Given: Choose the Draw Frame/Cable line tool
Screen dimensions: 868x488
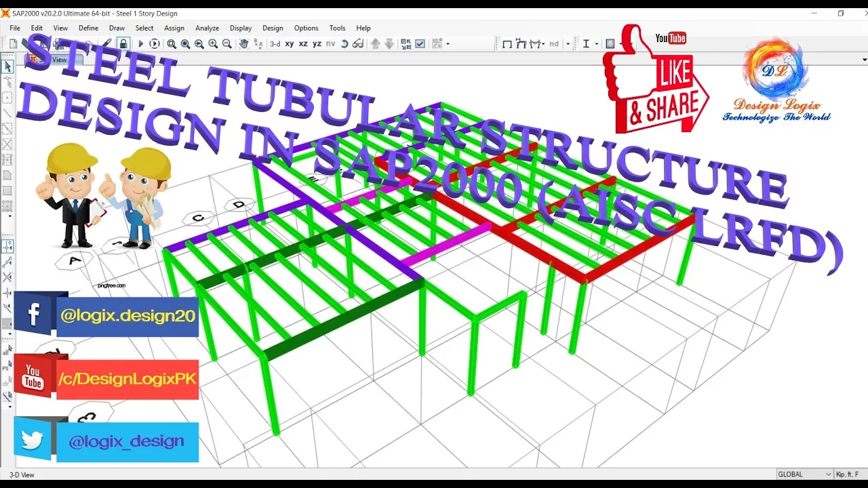Looking at the screenshot, I should (x=7, y=113).
